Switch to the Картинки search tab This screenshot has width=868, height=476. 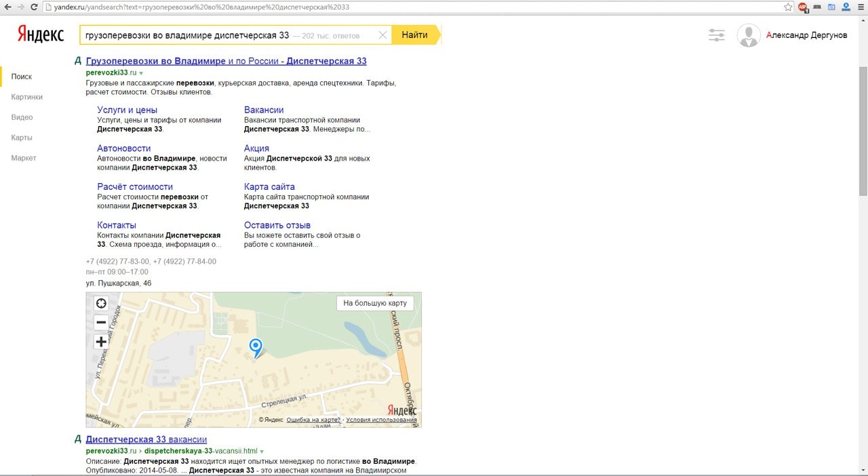[26, 97]
